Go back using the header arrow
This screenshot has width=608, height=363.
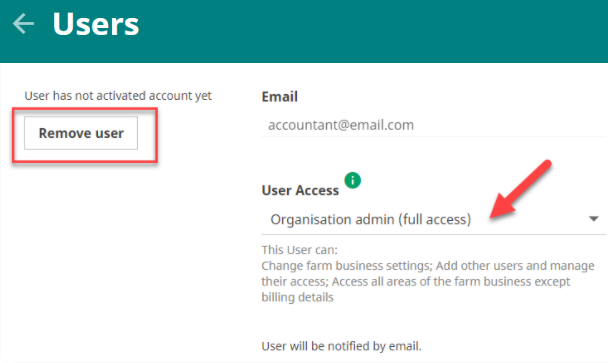(23, 24)
